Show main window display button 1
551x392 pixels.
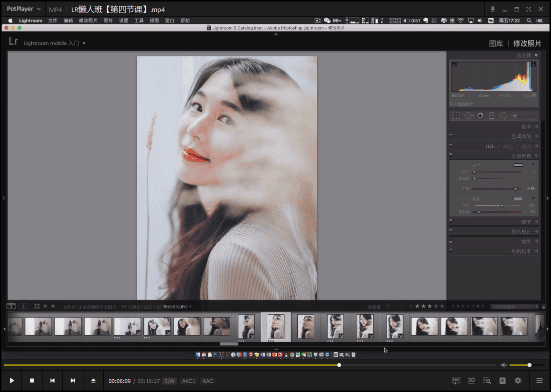11,306
